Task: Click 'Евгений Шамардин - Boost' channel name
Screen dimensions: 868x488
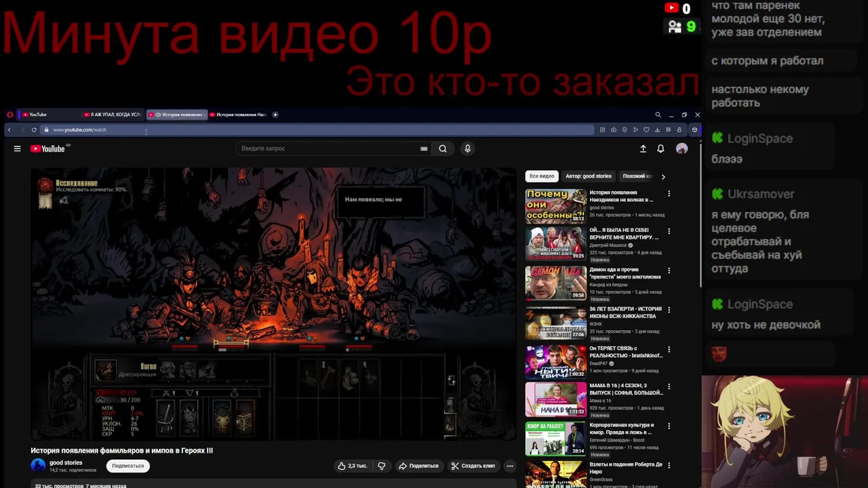Action: (616, 440)
